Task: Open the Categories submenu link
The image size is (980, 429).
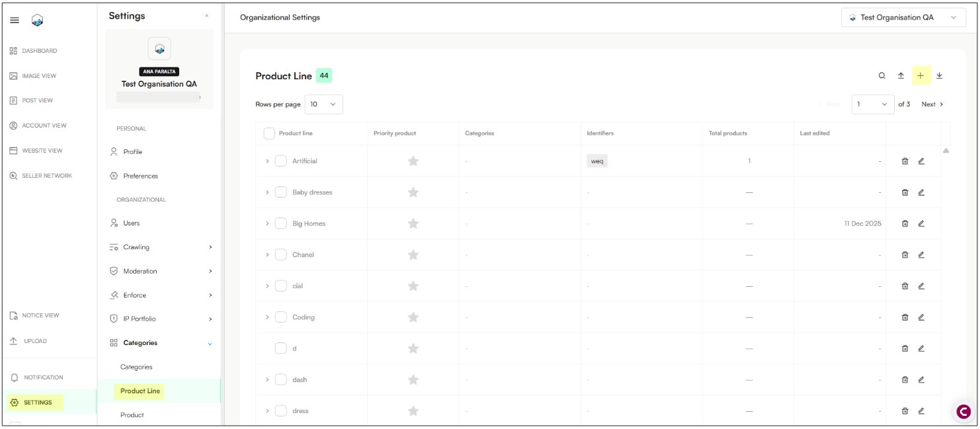Action: point(136,367)
